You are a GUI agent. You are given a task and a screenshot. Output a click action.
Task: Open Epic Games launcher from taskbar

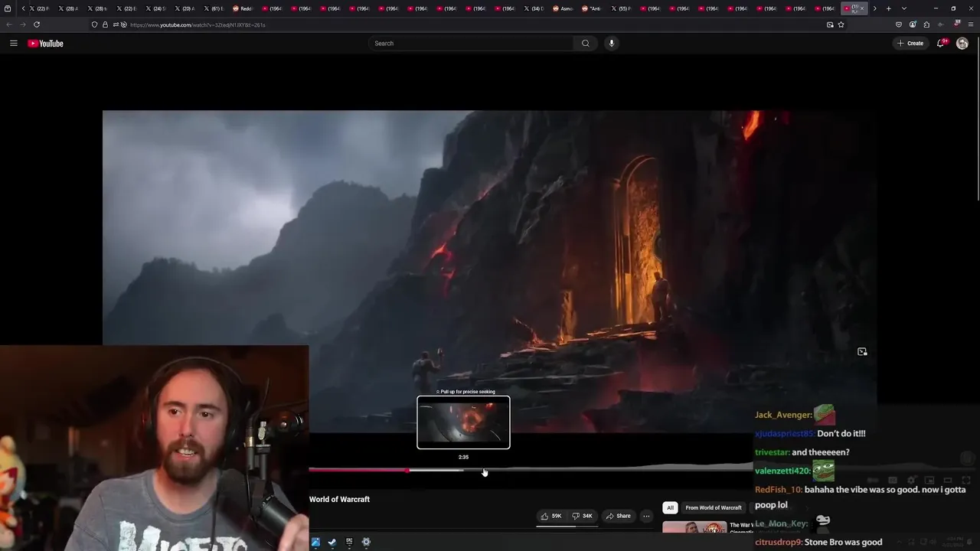click(349, 542)
